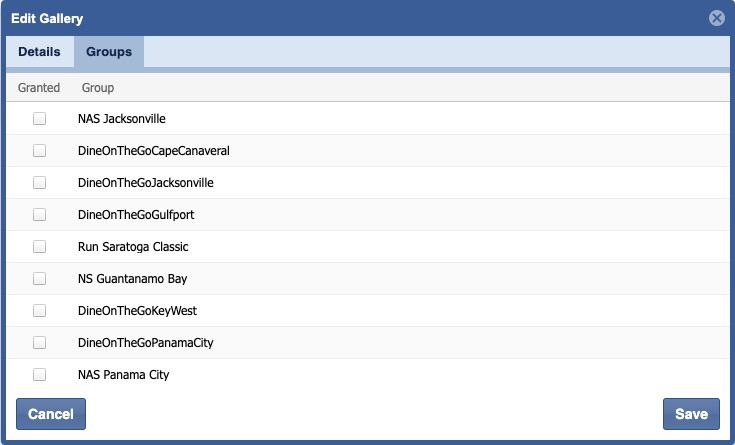Screen dimensions: 735x445
Task: Click the Granted column header
Action: pos(39,88)
